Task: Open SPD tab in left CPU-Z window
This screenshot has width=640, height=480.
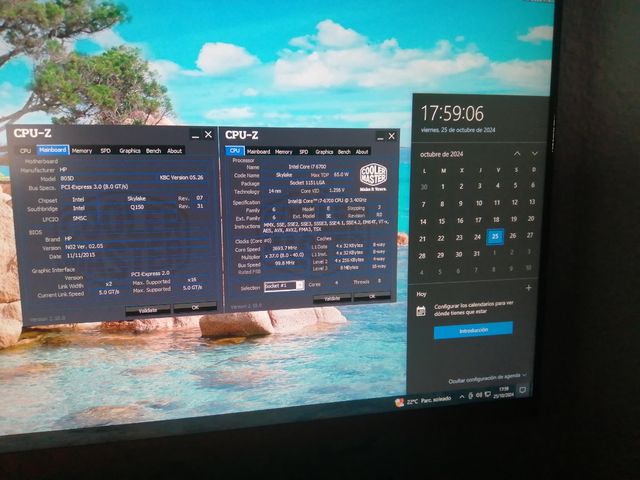Action: click(105, 151)
